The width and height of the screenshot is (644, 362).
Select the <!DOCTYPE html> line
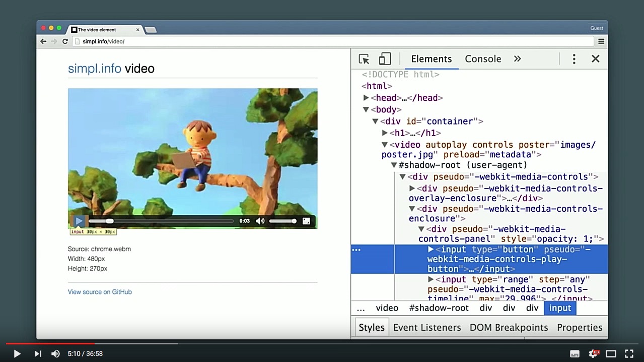click(401, 75)
